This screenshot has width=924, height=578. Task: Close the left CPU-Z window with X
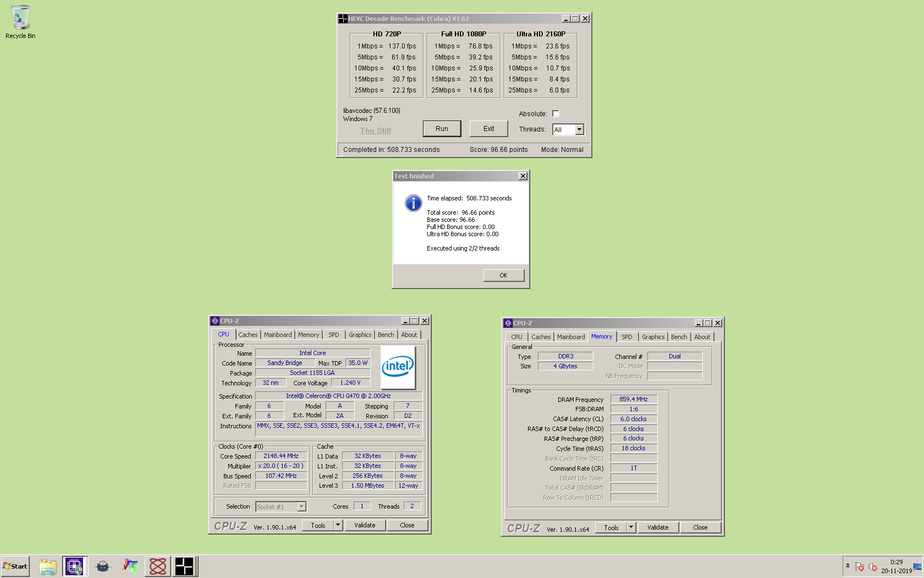pos(425,321)
